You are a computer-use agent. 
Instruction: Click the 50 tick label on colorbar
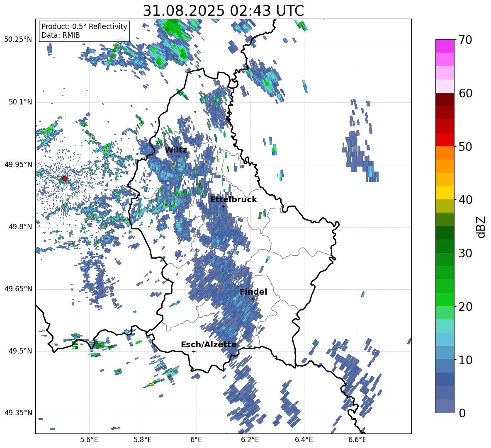click(466, 147)
